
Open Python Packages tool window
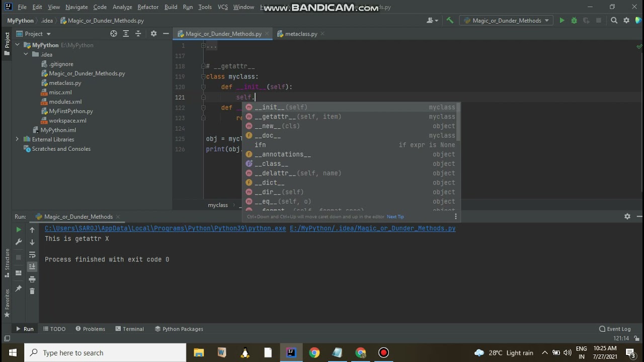[x=179, y=329]
